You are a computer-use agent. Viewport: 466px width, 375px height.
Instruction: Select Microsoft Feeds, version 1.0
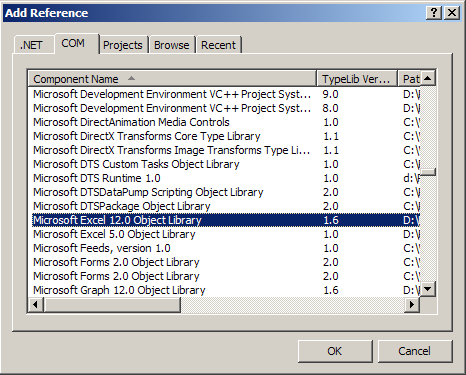(x=226, y=248)
